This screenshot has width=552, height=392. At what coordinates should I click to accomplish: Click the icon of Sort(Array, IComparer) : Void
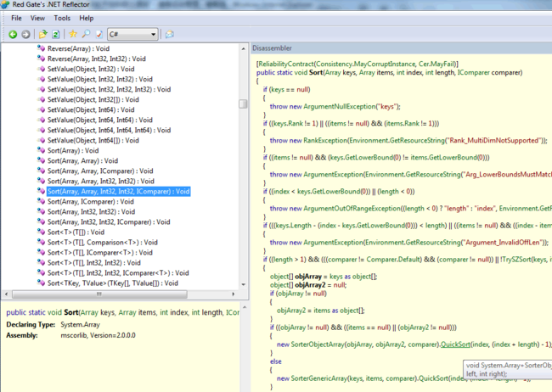(42, 201)
